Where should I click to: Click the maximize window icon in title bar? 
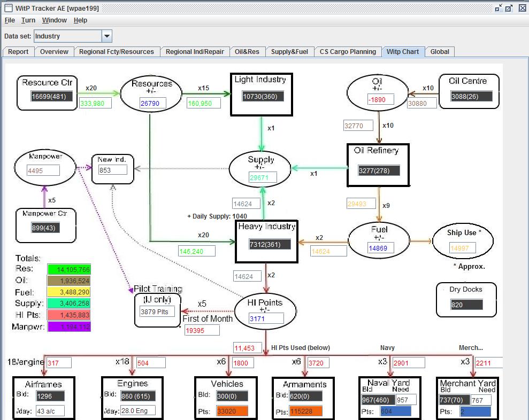(x=509, y=8)
